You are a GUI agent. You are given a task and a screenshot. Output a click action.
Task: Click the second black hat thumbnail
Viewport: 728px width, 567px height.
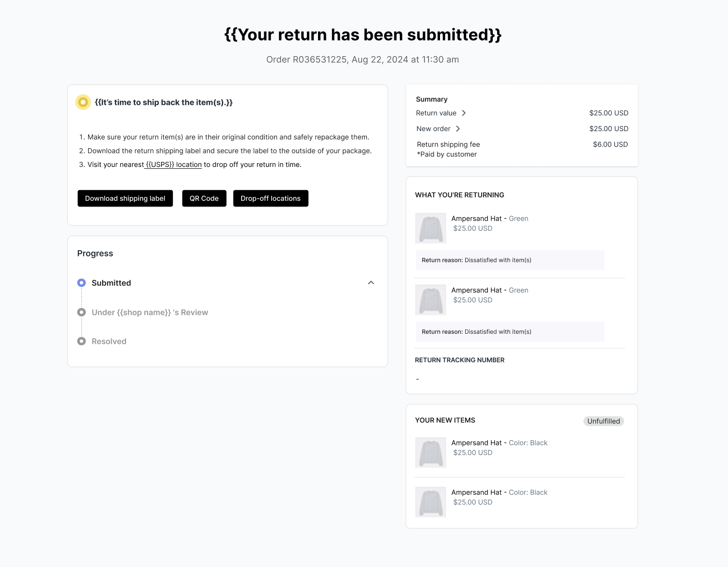pos(430,502)
